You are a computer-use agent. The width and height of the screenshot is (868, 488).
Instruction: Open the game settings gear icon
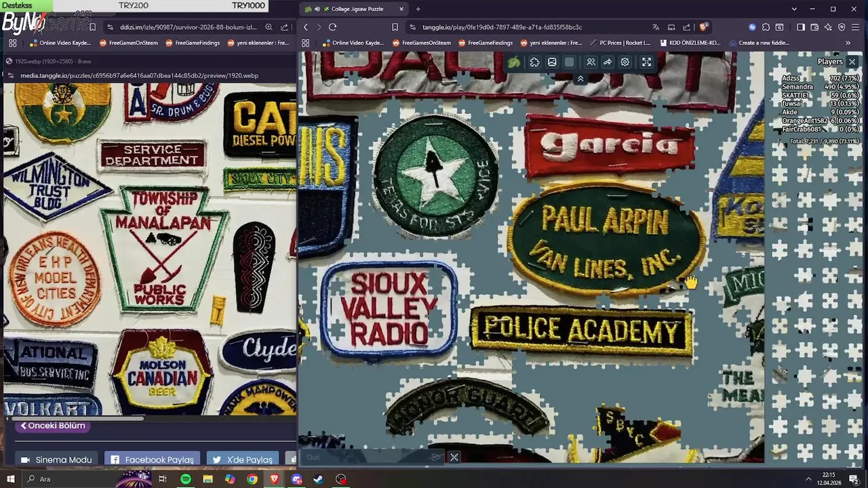pyautogui.click(x=625, y=62)
